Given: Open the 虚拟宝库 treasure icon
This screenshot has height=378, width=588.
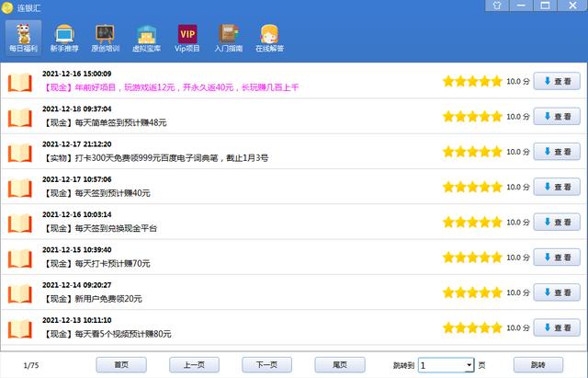Looking at the screenshot, I should [x=147, y=38].
